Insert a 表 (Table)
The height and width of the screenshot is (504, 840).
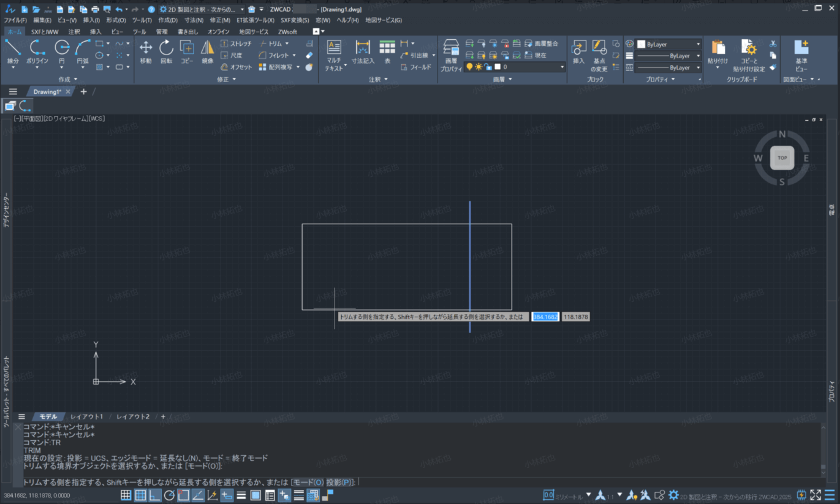[x=387, y=52]
